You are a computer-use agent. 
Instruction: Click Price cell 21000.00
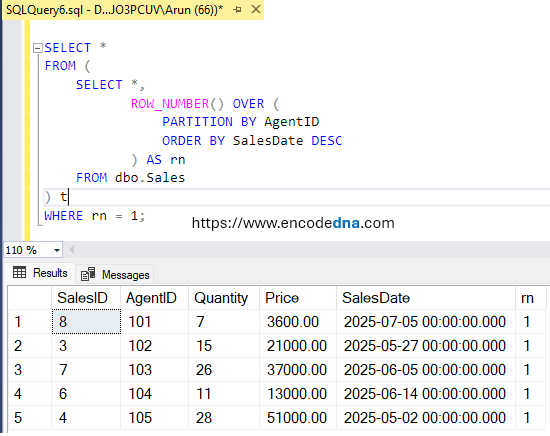click(298, 346)
